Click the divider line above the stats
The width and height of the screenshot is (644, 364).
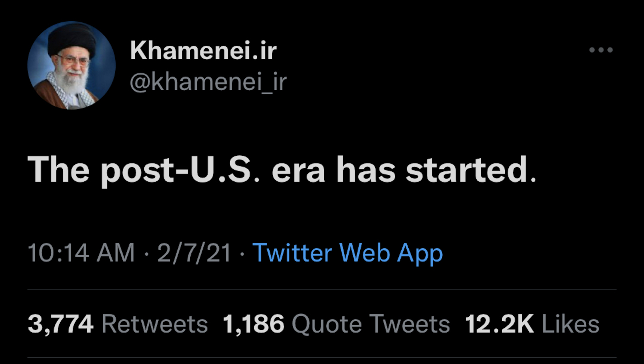click(322, 289)
